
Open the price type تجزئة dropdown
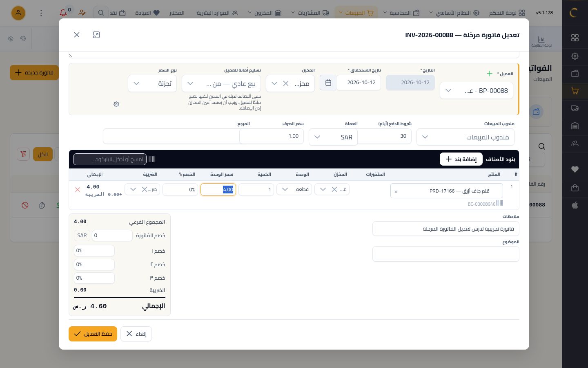tap(152, 83)
